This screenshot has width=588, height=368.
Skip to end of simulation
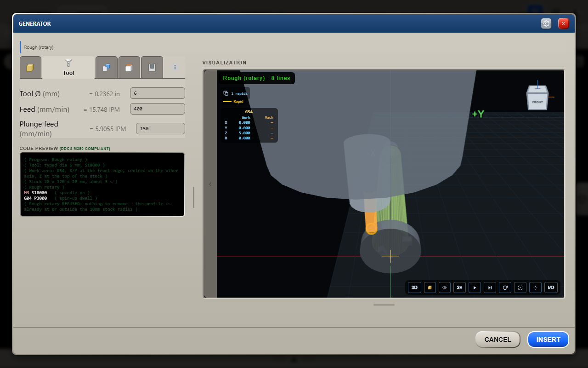pos(490,287)
